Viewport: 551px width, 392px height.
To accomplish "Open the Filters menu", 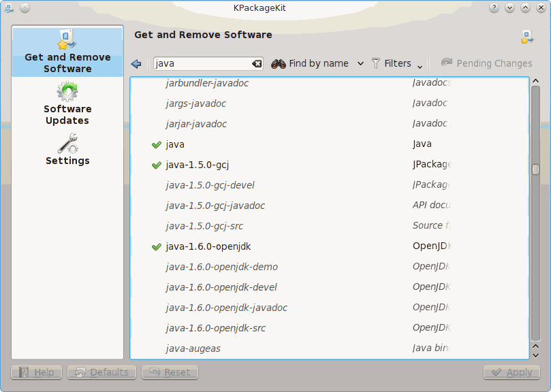I will [x=397, y=63].
